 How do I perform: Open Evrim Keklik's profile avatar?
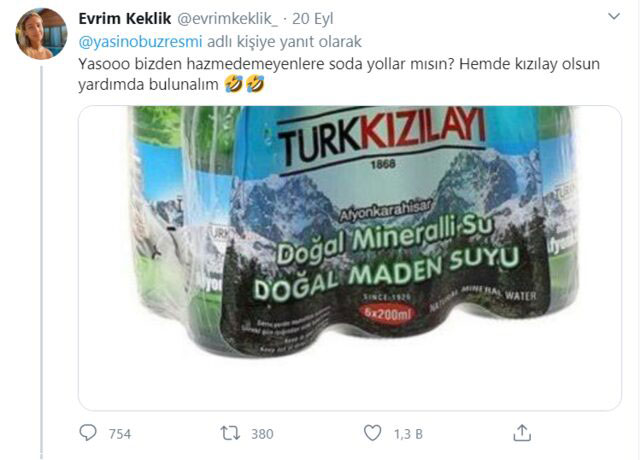click(41, 34)
